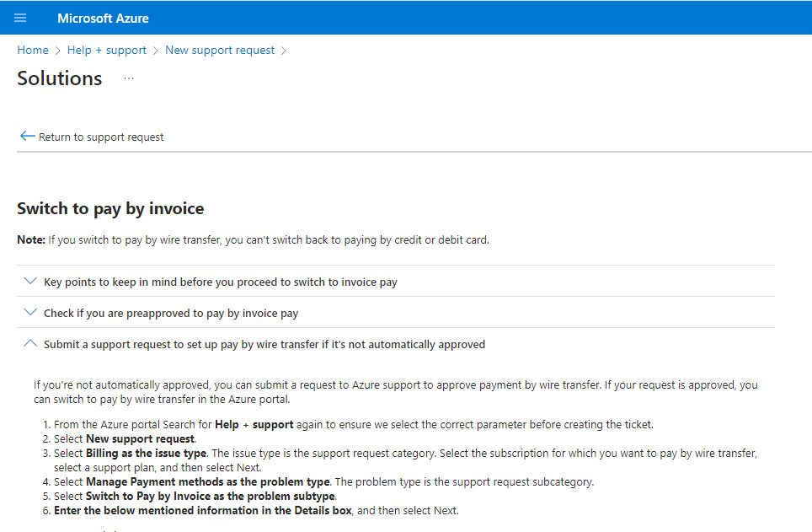
Task: Open the ellipsis menu next to Solutions
Action: (x=128, y=78)
